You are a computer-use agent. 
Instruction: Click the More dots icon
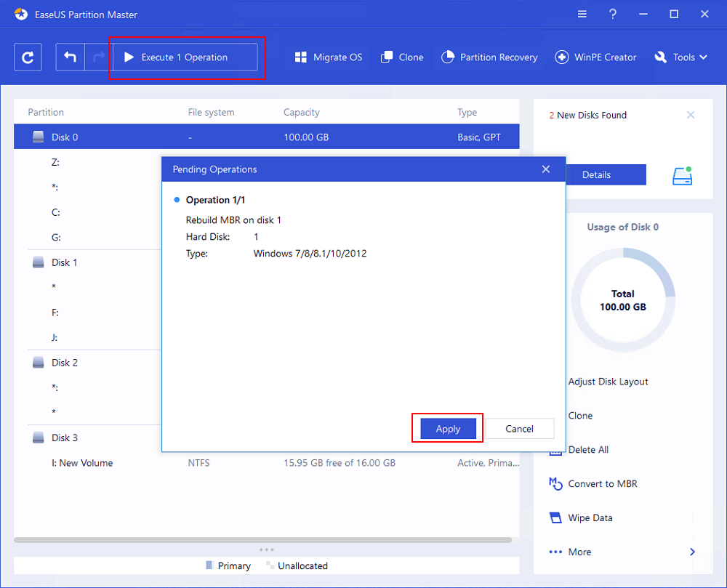(x=555, y=552)
